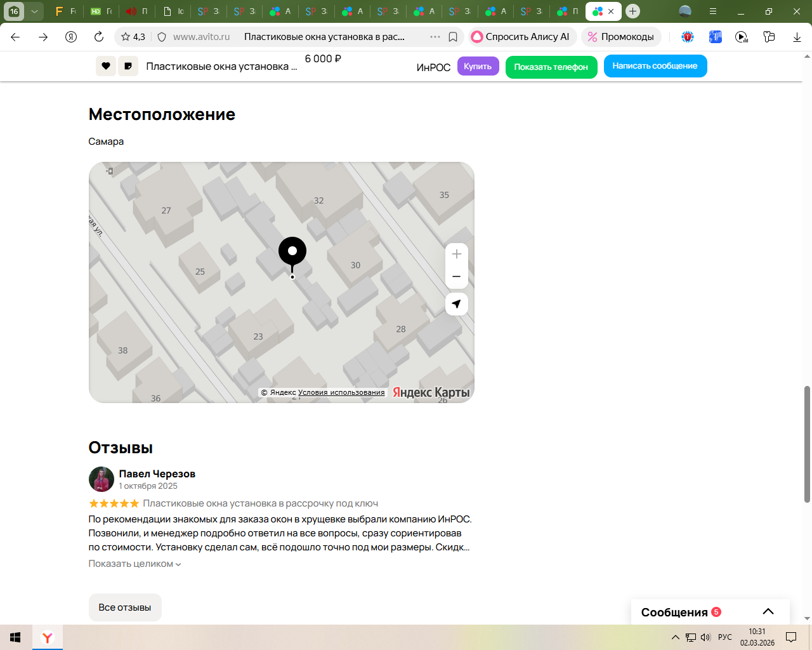Click the Местоположение heading

tap(162, 114)
